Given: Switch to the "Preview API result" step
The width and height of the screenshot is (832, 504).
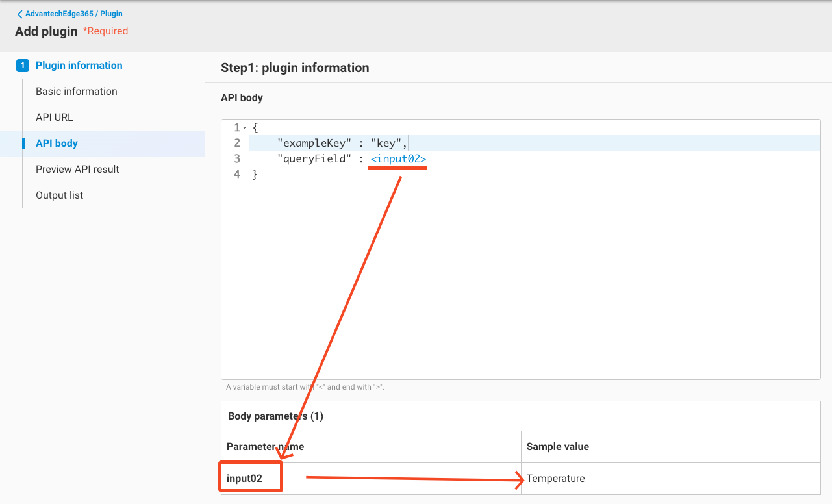Looking at the screenshot, I should click(77, 169).
